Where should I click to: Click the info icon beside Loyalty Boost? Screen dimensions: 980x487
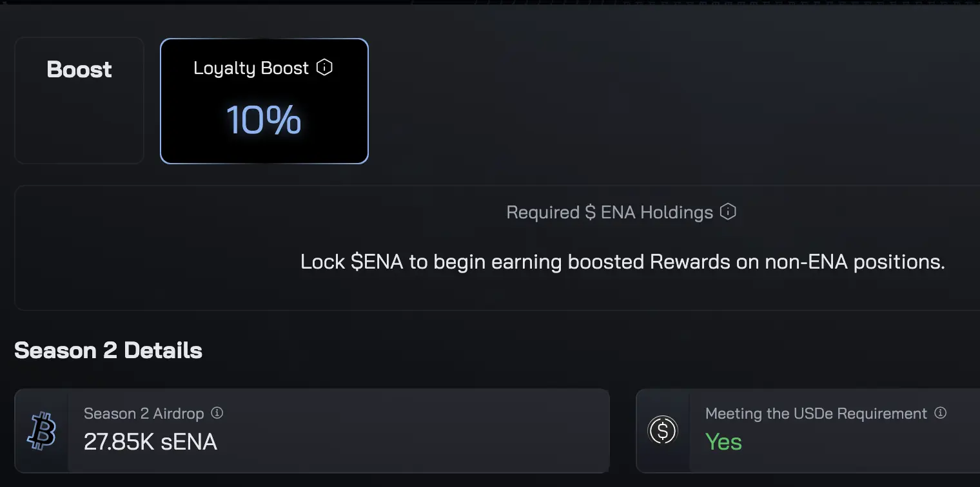(324, 68)
